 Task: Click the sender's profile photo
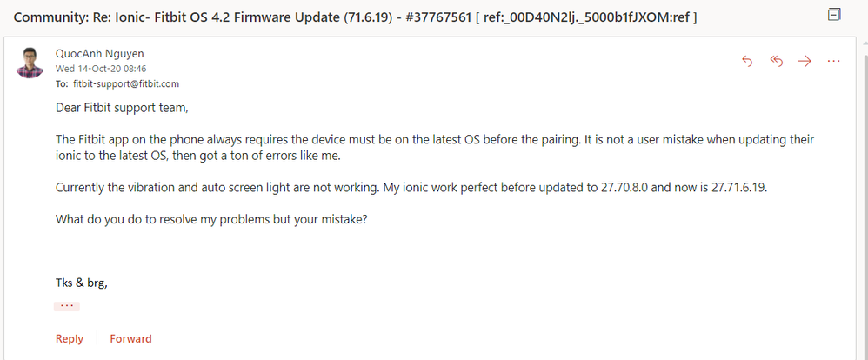pos(30,63)
